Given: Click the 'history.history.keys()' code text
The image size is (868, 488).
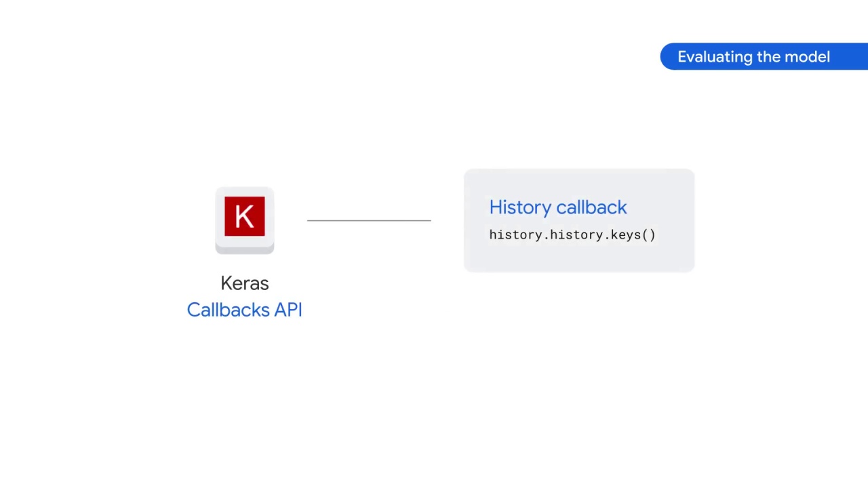Looking at the screenshot, I should (572, 235).
